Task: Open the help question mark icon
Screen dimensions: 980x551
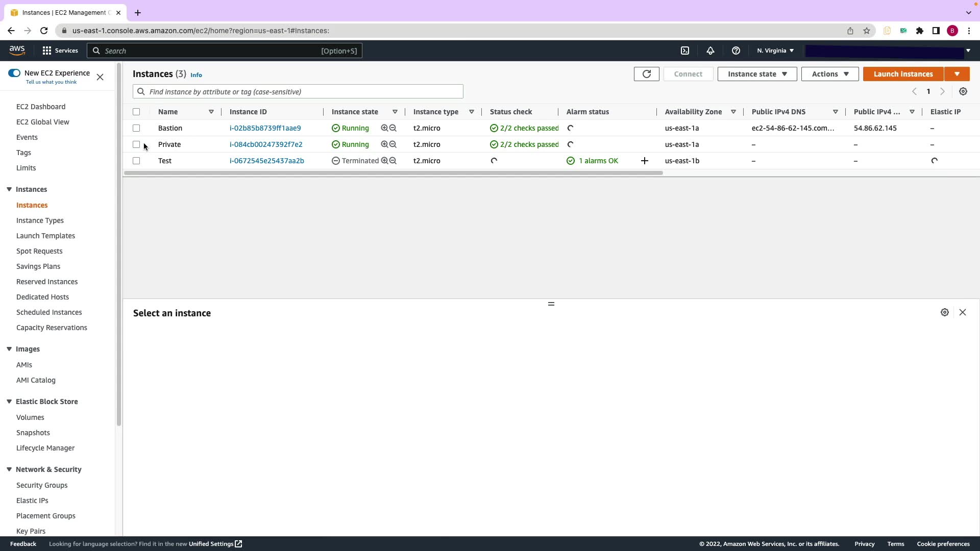Action: point(736,51)
